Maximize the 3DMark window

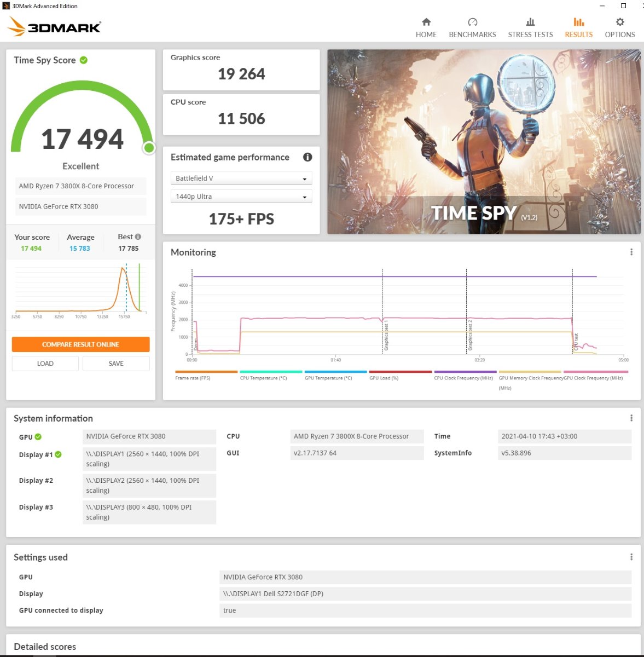(623, 6)
